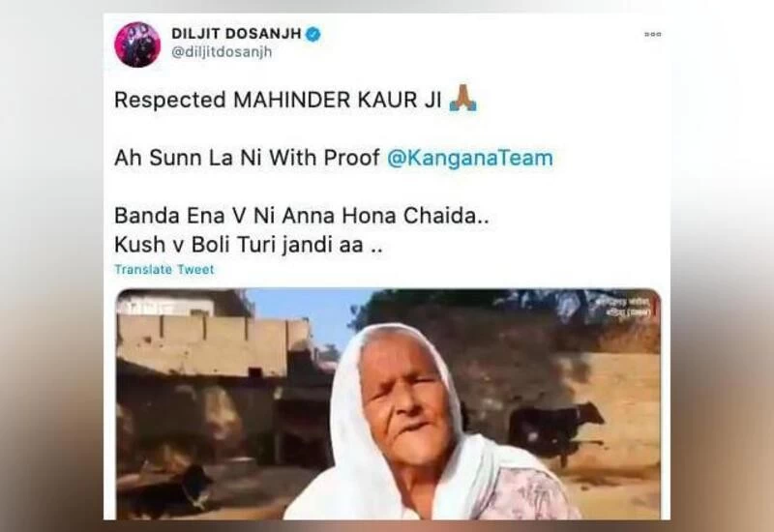Open the three-dot more options menu

tap(652, 34)
